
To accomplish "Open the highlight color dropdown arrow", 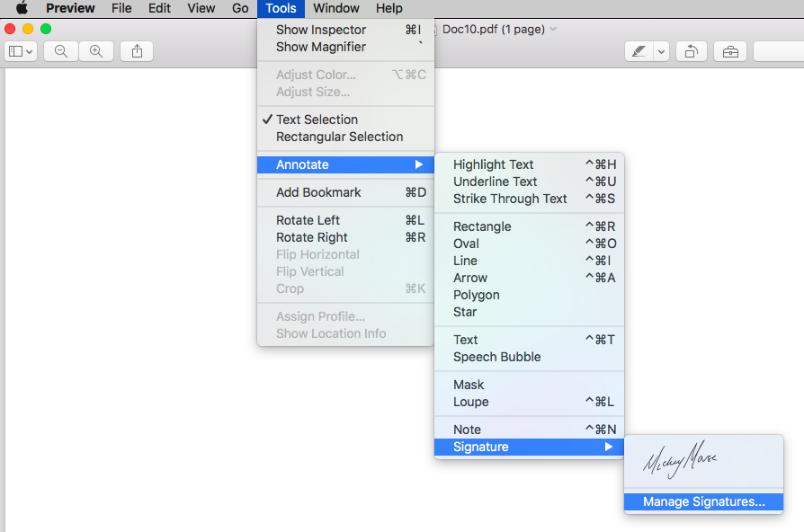I will coord(661,51).
